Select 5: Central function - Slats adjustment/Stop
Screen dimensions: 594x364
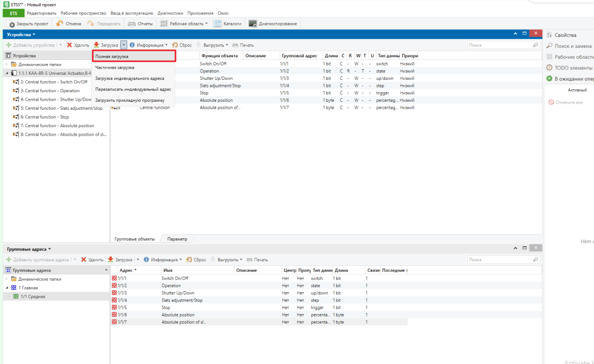pos(57,108)
